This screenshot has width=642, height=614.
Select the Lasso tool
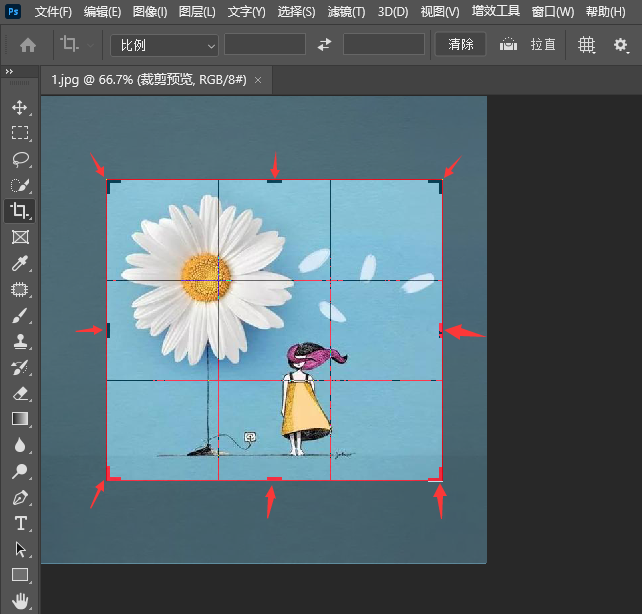(x=19, y=159)
